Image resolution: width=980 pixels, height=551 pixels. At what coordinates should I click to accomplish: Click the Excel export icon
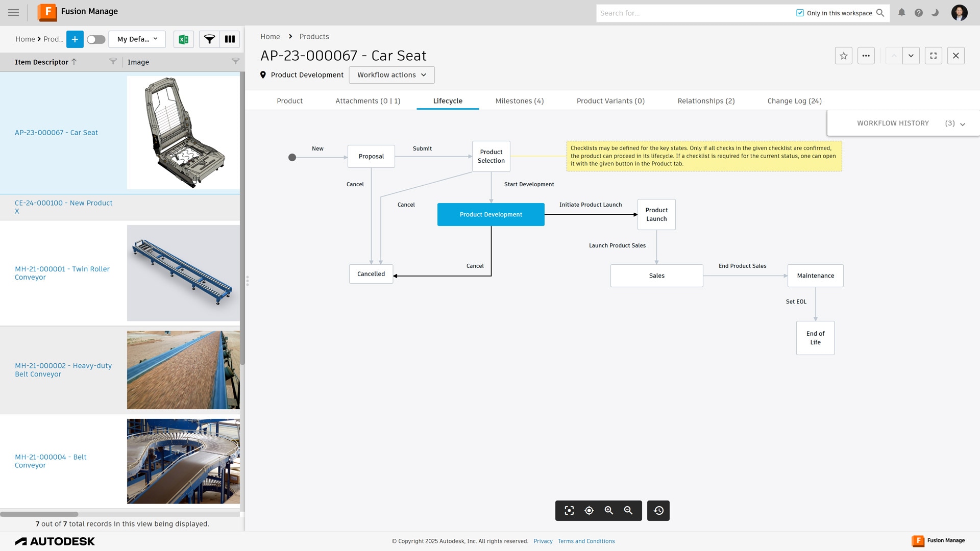click(x=184, y=39)
